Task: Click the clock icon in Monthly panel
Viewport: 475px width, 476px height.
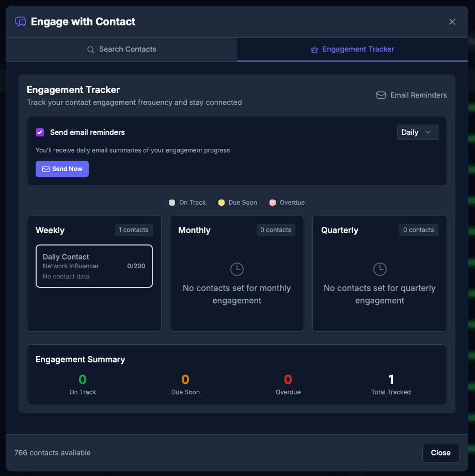Action: 237,269
